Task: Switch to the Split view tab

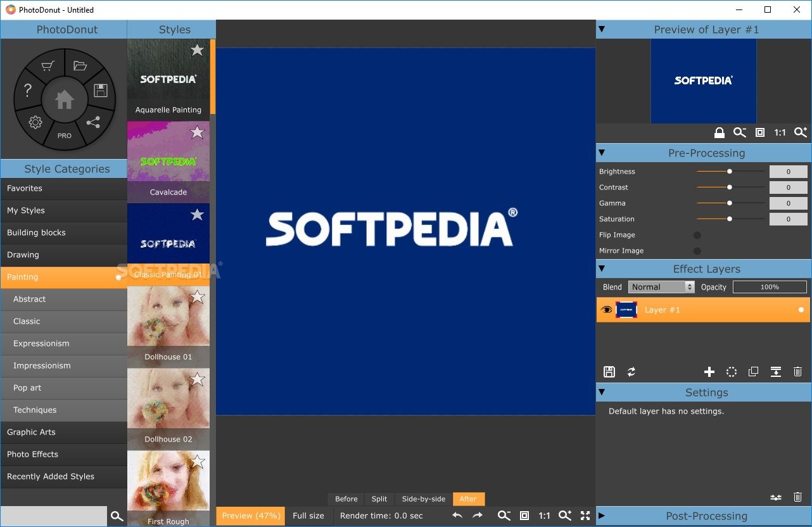Action: tap(379, 499)
